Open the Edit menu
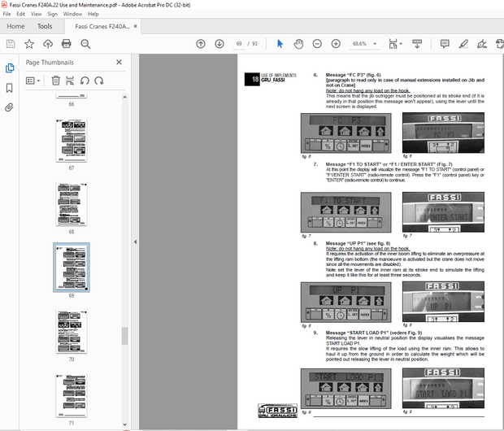Viewport: 504px width, 431px height. [x=21, y=14]
